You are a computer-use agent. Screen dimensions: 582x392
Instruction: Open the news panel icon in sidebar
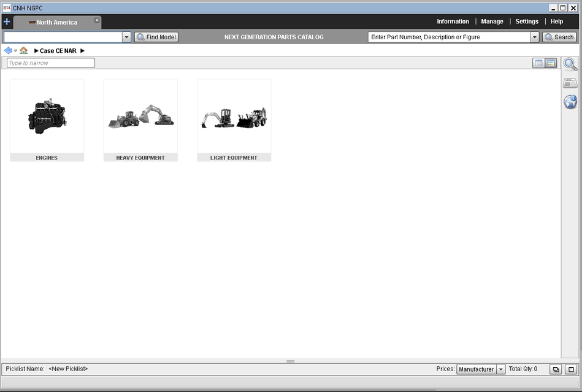point(570,83)
